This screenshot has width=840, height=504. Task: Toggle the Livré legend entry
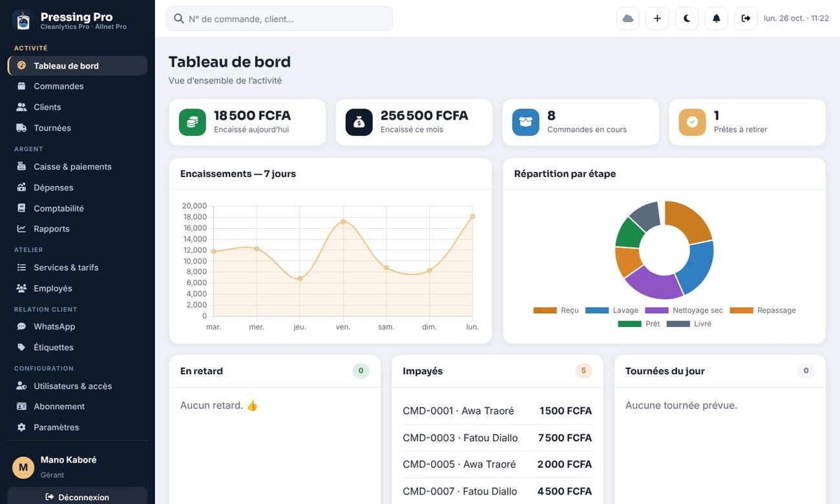689,324
